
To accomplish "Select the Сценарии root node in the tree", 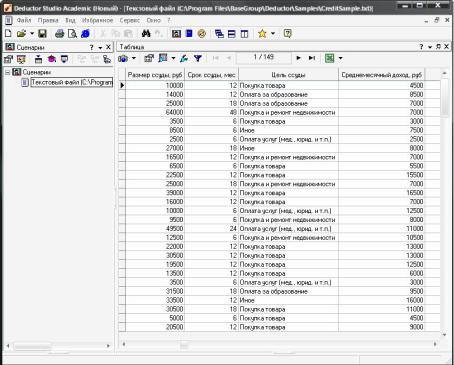I will pos(37,72).
